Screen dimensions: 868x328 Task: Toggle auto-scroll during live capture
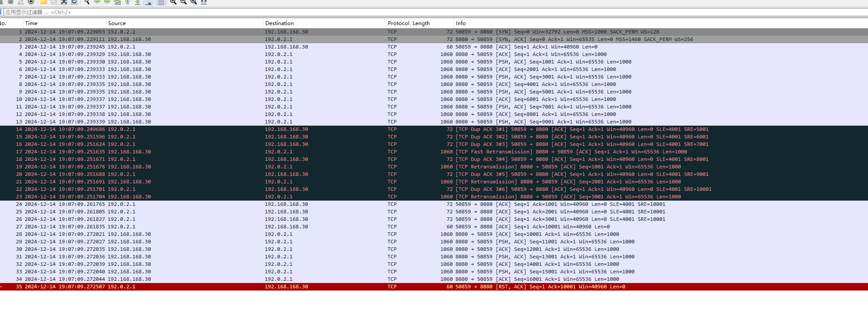tap(148, 2)
